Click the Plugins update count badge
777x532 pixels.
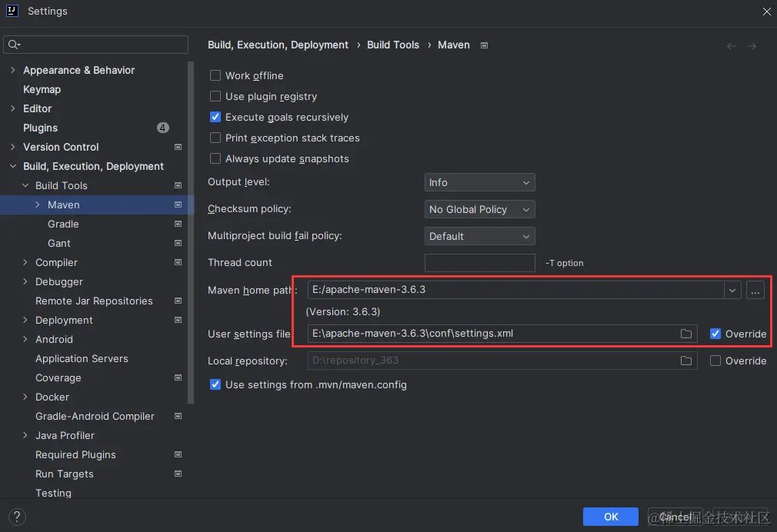click(163, 128)
